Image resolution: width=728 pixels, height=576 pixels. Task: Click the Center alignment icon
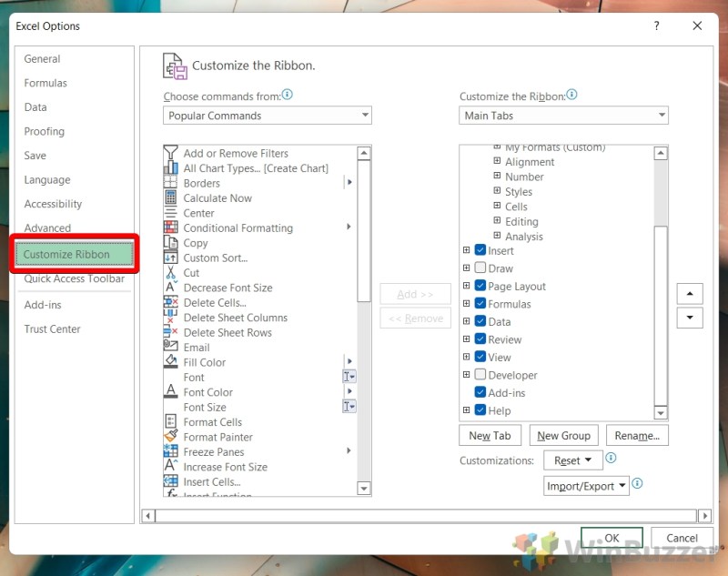[x=170, y=213]
